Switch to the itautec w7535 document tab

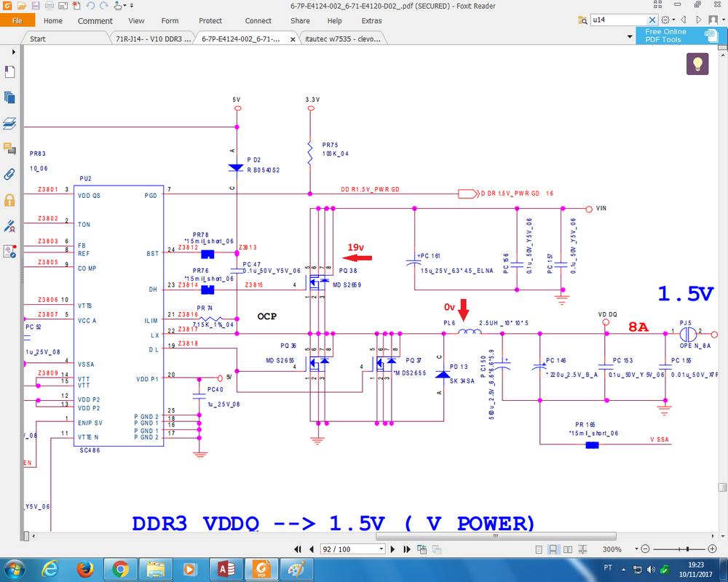pos(333,38)
